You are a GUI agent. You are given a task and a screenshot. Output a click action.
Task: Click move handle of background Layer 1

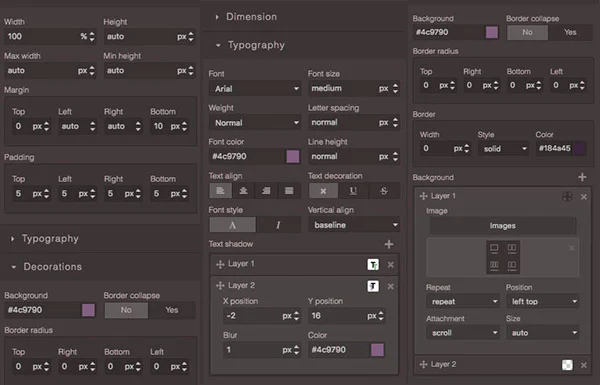[x=424, y=196]
